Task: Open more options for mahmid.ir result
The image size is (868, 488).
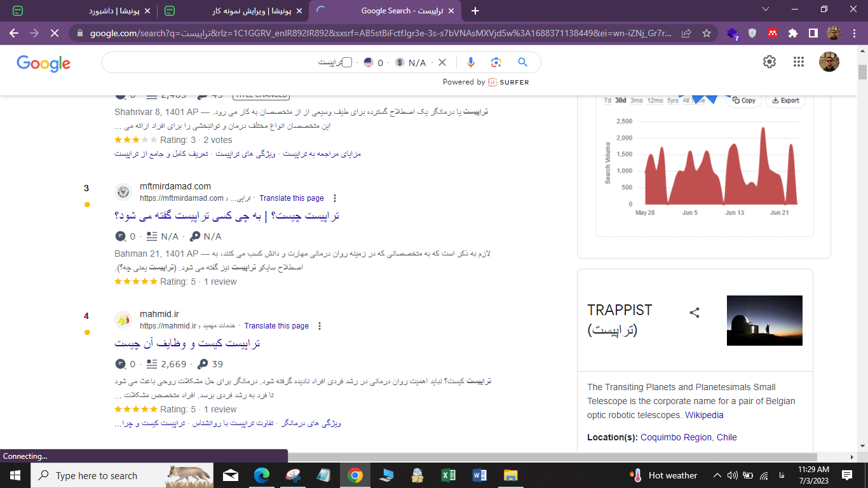Action: [x=320, y=326]
